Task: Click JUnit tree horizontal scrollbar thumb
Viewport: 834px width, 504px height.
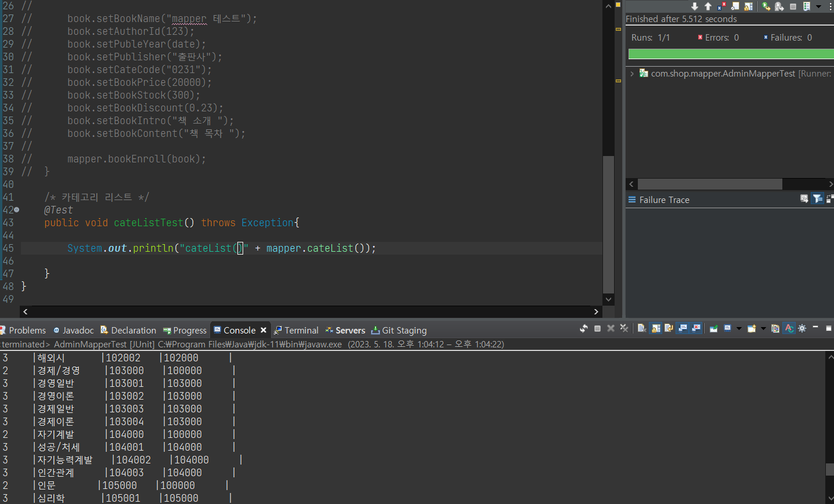Action: [x=710, y=184]
